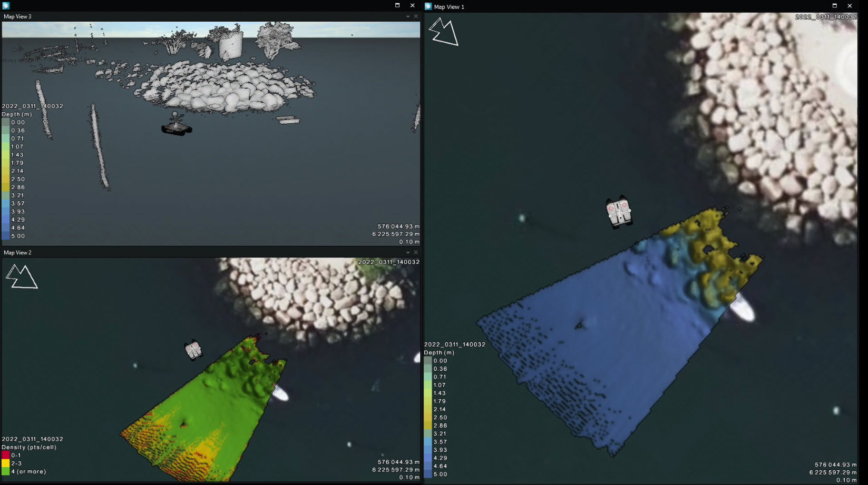The image size is (868, 485).
Task: Select the USV icon near the breakwater in Map View 2
Action: tap(192, 350)
